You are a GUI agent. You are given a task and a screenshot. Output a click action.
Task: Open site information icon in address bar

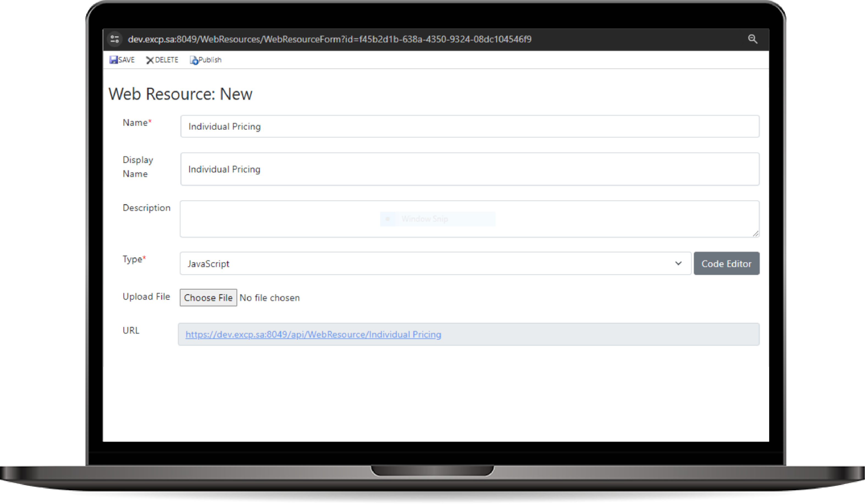[x=115, y=39]
